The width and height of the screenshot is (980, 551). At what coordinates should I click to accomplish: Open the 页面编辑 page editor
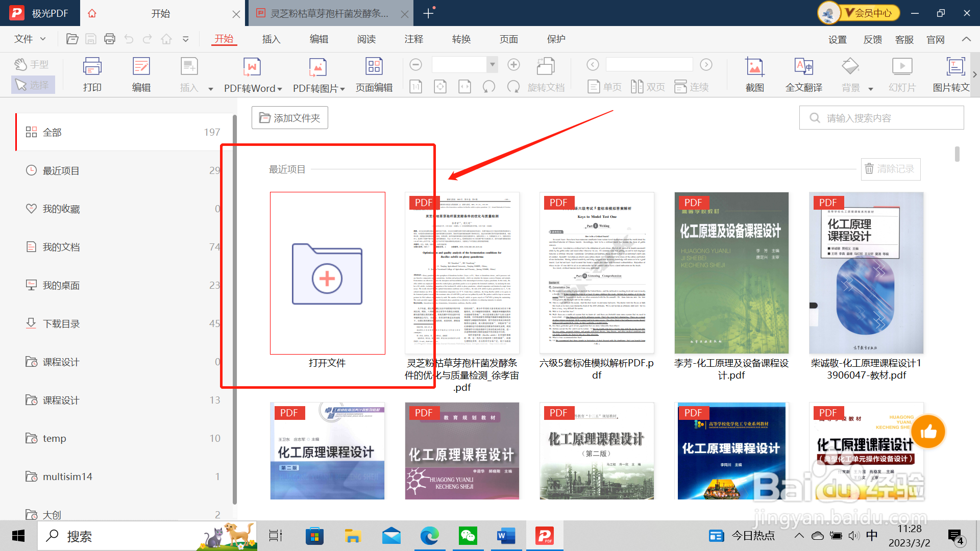[x=374, y=74]
